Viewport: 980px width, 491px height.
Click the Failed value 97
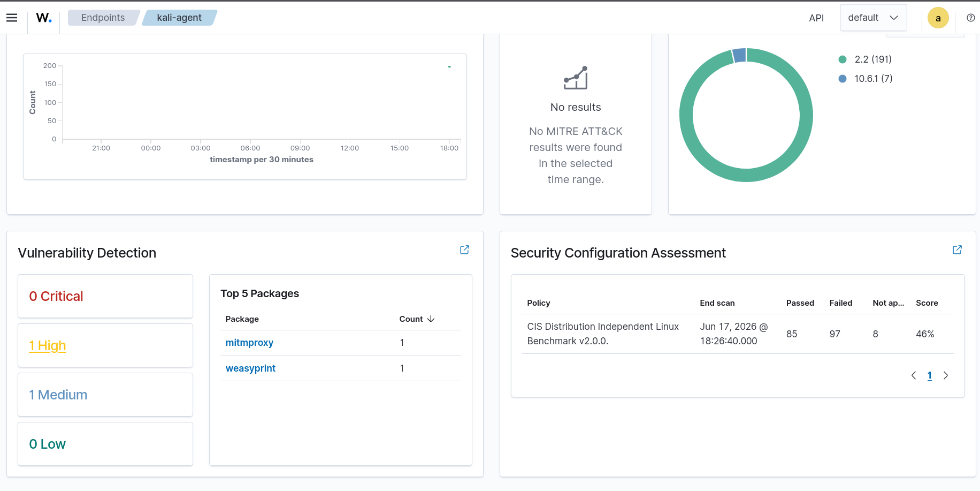pos(835,334)
